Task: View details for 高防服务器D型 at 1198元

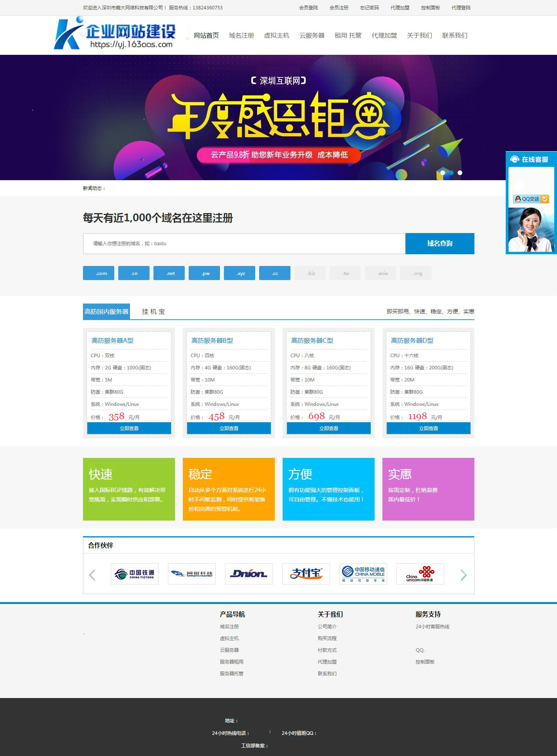Action: click(429, 428)
